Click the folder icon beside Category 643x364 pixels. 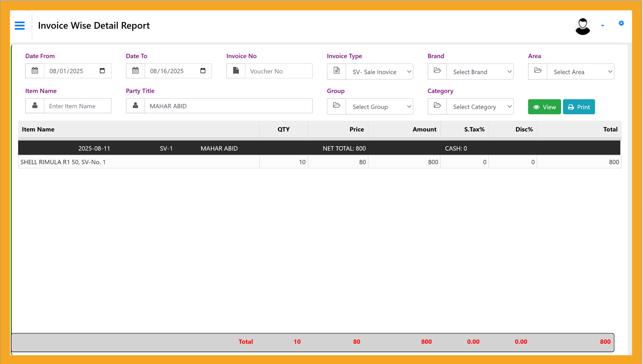tap(437, 106)
